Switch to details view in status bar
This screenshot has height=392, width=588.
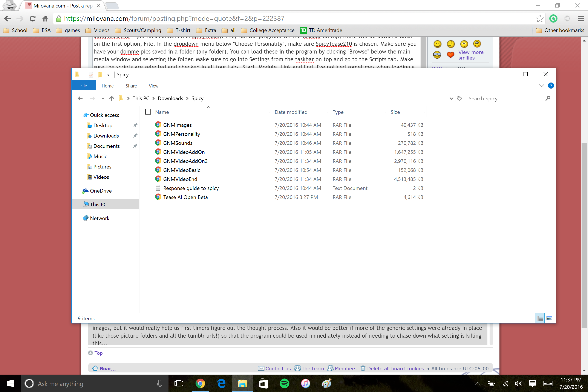coord(540,318)
